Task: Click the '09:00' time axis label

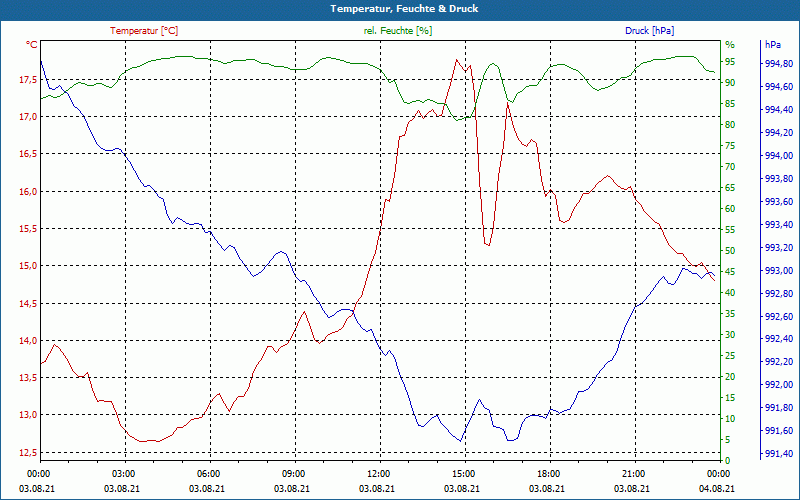Action: tap(293, 473)
